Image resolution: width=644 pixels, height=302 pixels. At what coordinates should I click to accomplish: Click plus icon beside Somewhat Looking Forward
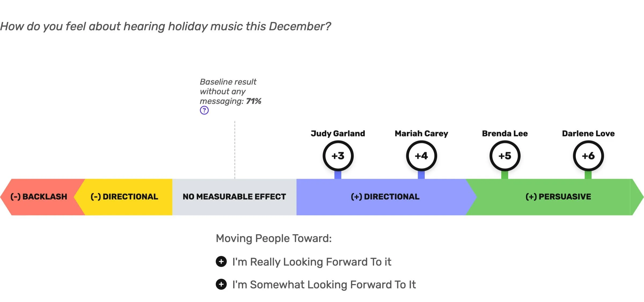click(221, 284)
